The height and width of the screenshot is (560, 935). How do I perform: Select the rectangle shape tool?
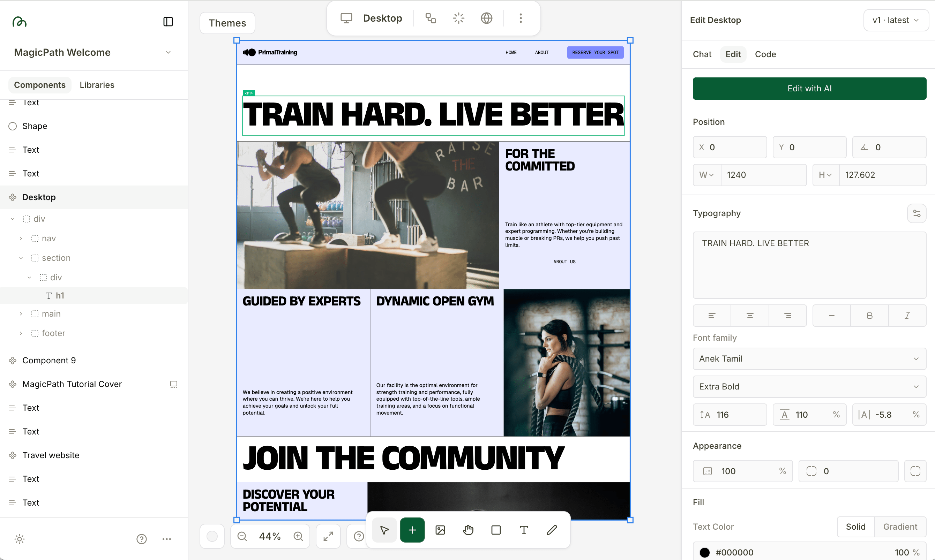pos(496,530)
